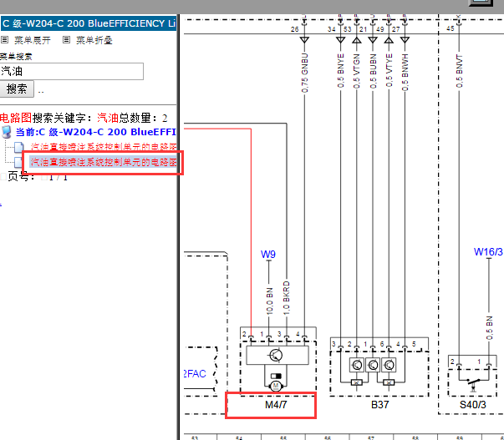Click the 10,0 BN wire label
This screenshot has width=504, height=440.
point(269,301)
